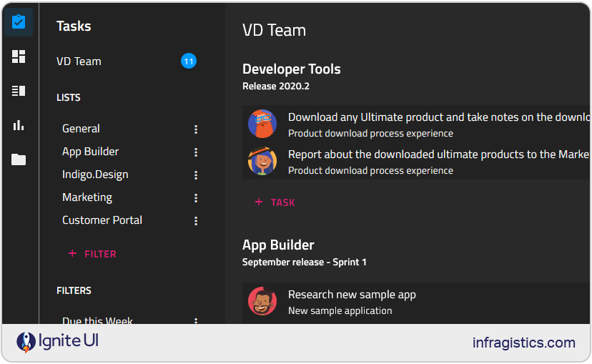The image size is (592, 364).
Task: Click the Developer Tools section heading
Action: pyautogui.click(x=292, y=69)
